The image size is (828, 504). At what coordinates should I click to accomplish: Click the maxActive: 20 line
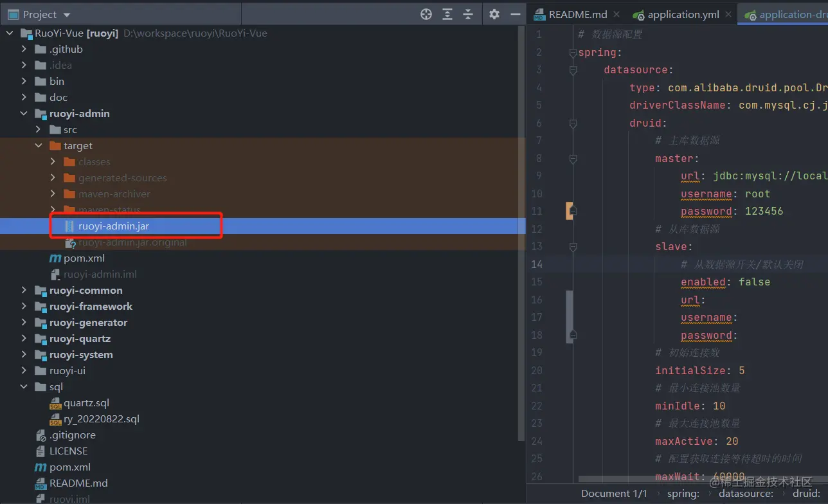(x=696, y=441)
